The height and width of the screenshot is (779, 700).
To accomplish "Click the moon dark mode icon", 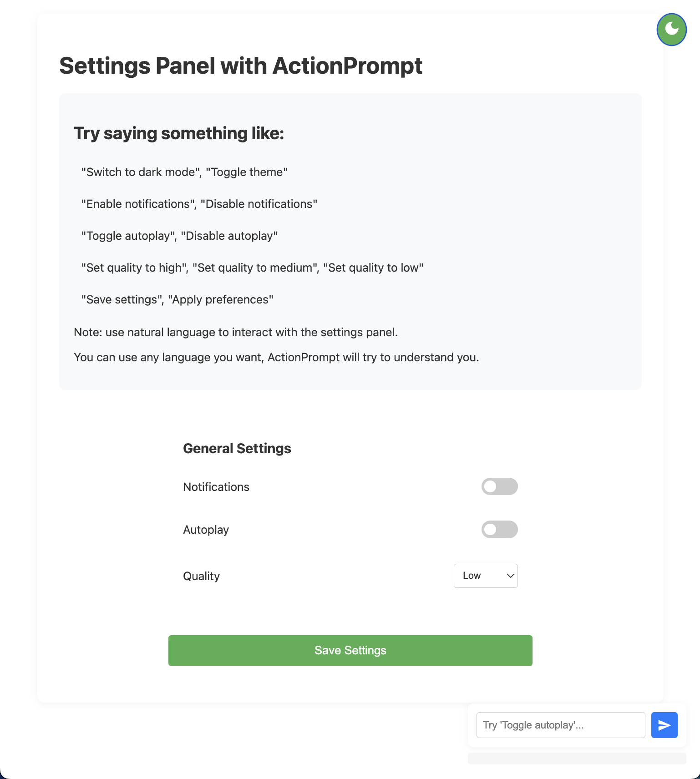I will 671,30.
